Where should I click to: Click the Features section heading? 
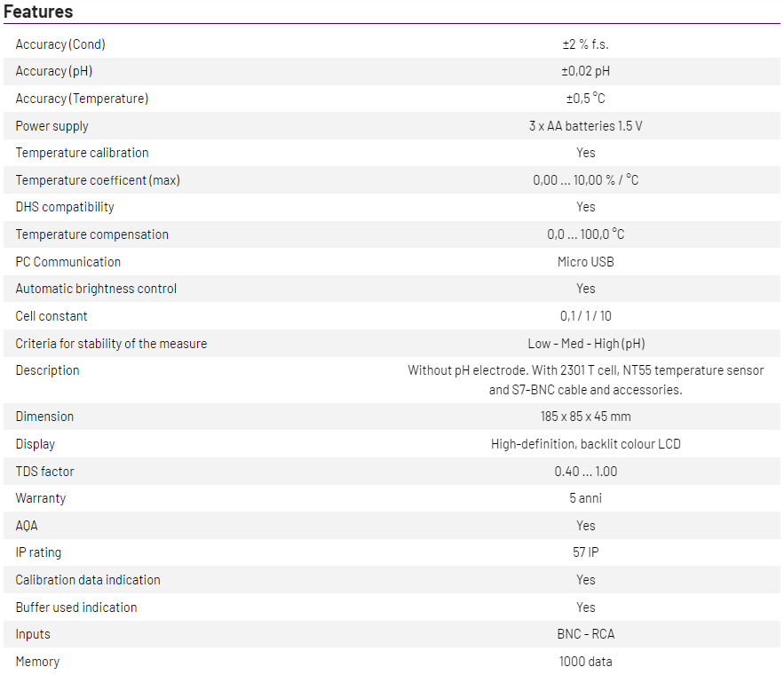coord(38,12)
